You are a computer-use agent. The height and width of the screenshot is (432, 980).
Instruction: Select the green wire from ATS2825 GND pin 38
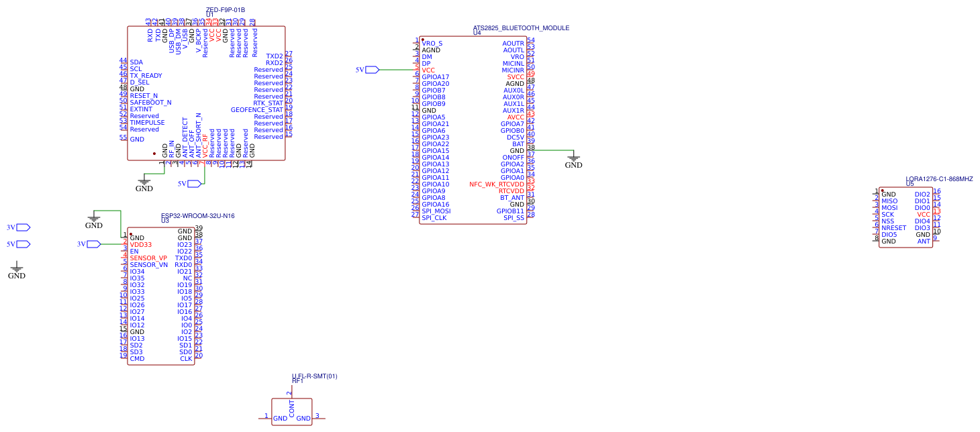554,150
